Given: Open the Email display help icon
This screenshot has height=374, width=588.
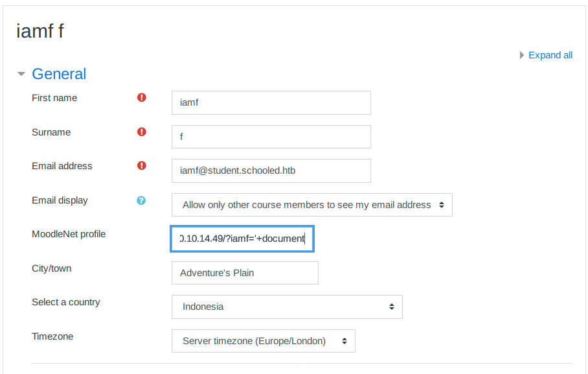Looking at the screenshot, I should coord(142,200).
